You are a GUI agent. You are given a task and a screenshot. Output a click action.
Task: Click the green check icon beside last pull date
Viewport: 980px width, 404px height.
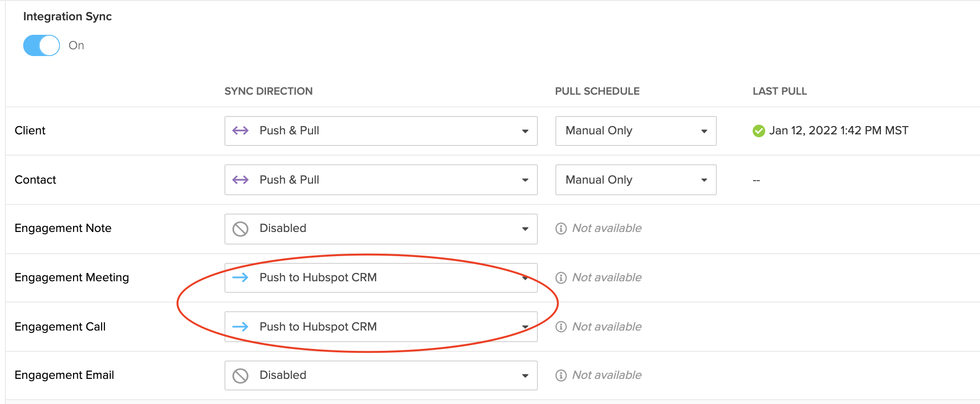(759, 131)
